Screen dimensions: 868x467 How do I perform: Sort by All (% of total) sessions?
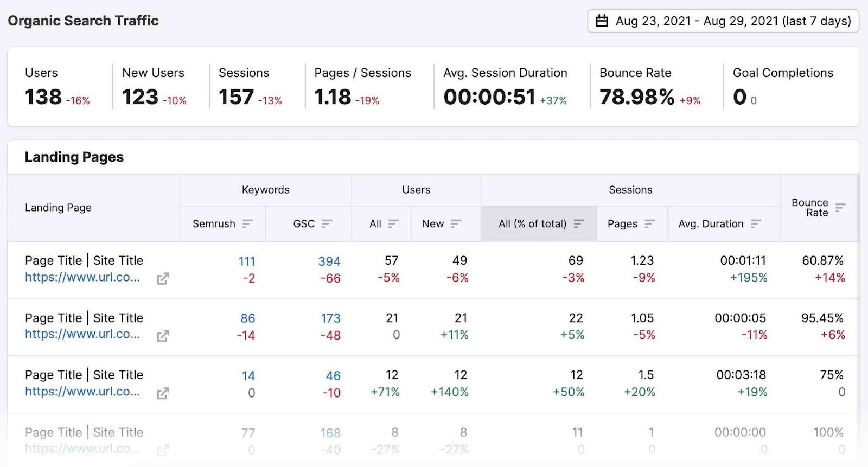click(579, 223)
